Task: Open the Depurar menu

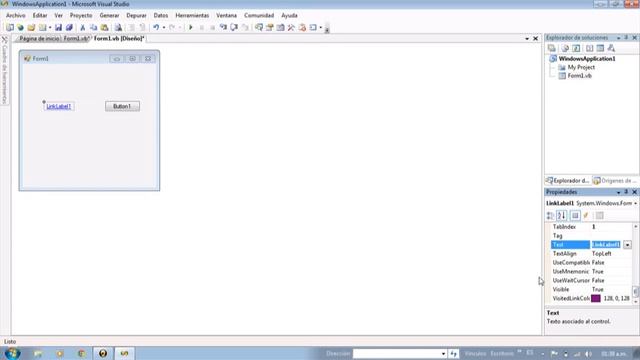Action: click(136, 16)
